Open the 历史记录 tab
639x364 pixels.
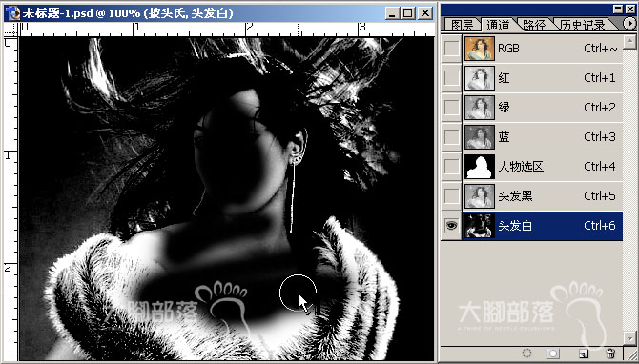583,25
